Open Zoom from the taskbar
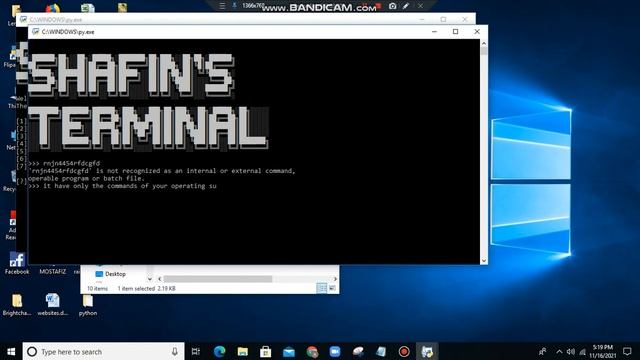The width and height of the screenshot is (640, 360). point(335,351)
